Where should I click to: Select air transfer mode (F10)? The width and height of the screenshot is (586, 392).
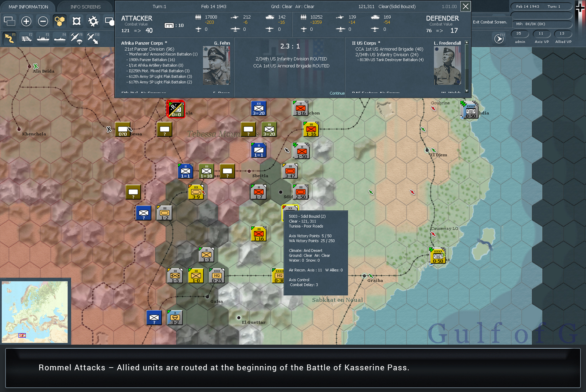pyautogui.click(x=93, y=38)
